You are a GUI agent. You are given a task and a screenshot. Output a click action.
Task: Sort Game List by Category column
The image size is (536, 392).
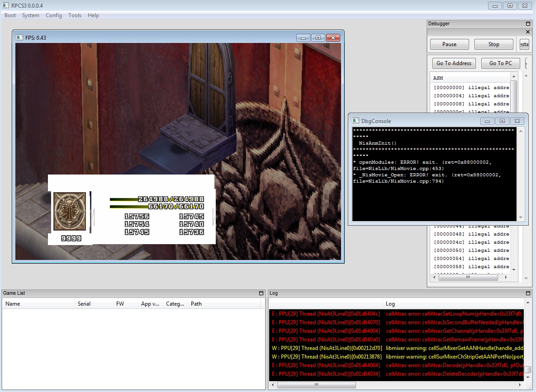pyautogui.click(x=176, y=304)
